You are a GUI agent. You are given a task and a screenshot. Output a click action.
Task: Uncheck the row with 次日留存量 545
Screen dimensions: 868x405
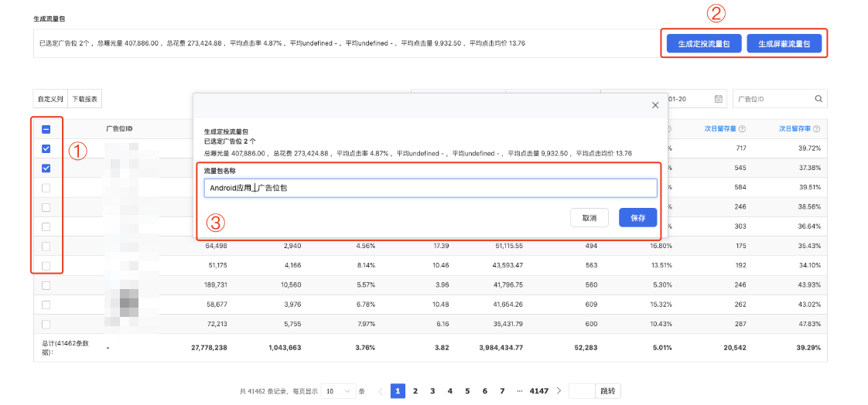point(46,168)
